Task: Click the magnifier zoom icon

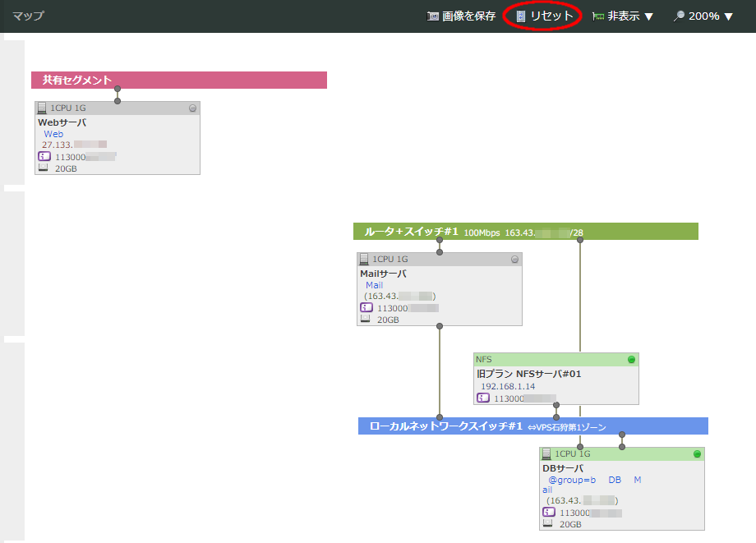Action: [679, 16]
